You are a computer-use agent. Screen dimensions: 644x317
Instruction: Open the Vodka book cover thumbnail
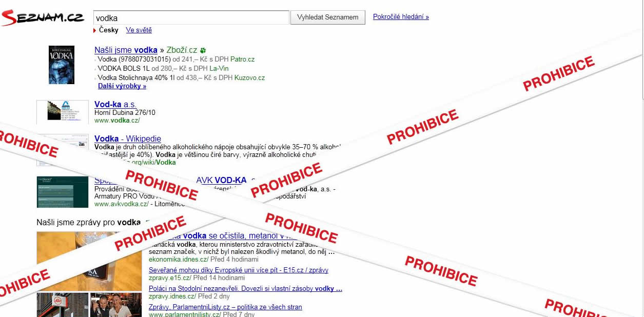click(62, 65)
